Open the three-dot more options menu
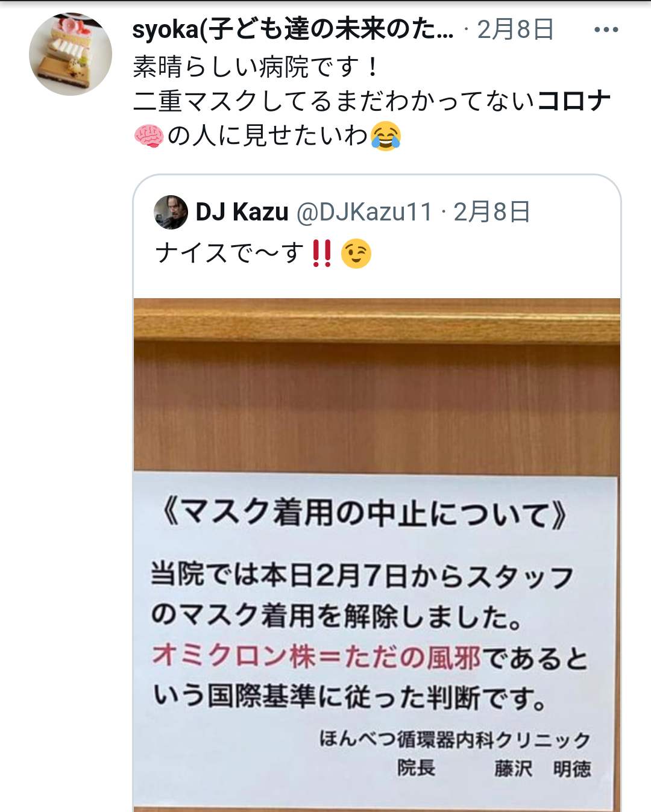 click(x=606, y=30)
